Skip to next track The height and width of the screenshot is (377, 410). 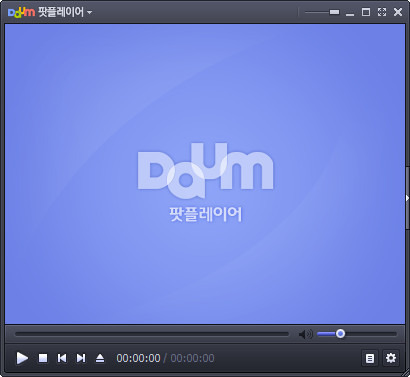coord(81,358)
